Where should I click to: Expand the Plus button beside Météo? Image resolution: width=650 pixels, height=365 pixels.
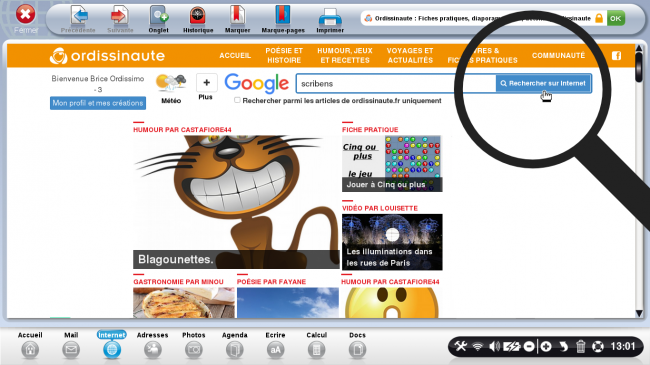(x=206, y=83)
